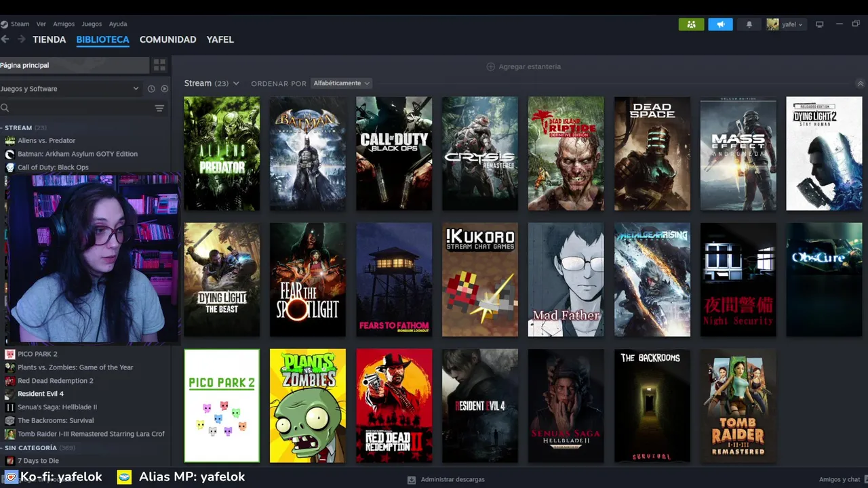Select Batman: Arkham Asylum GOTY Edition in sidebar

tap(77, 154)
